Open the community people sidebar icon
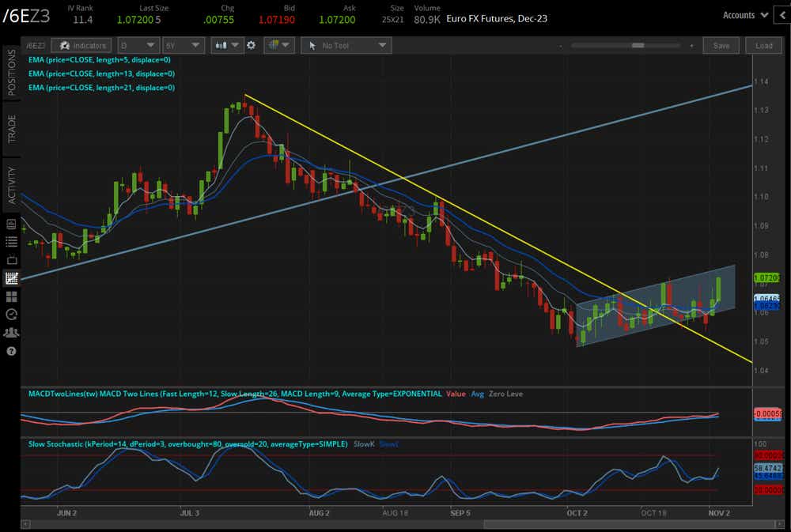 pos(11,333)
